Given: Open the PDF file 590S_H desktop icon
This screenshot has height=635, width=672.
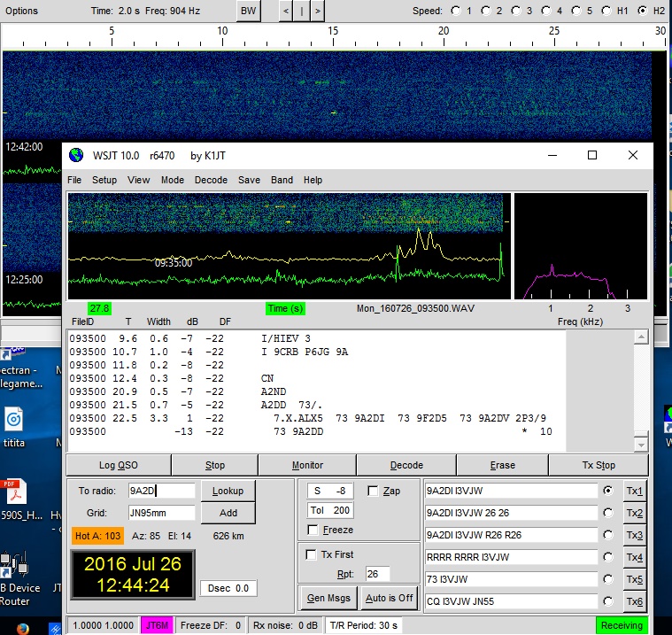Looking at the screenshot, I should click(16, 492).
